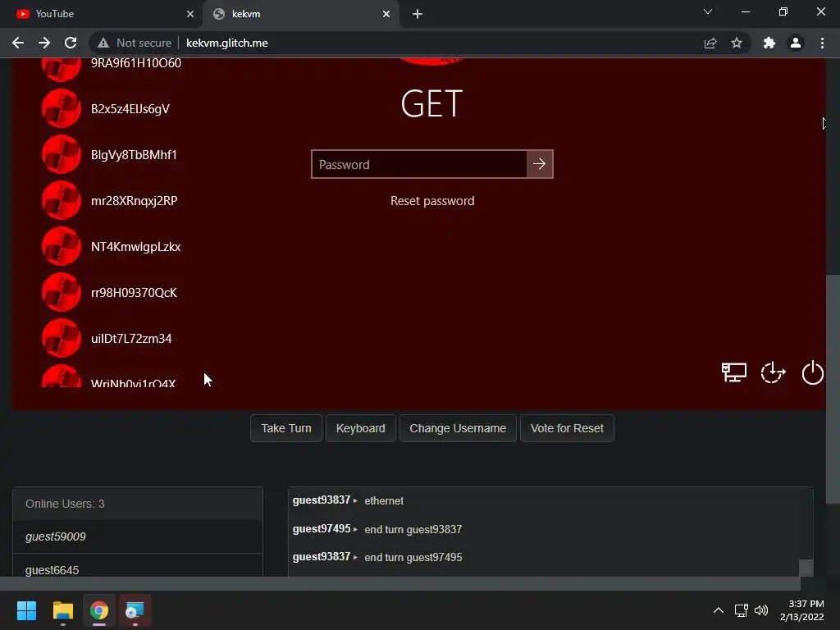Click chat message 'ethernet'
840x630 pixels.
tap(384, 501)
